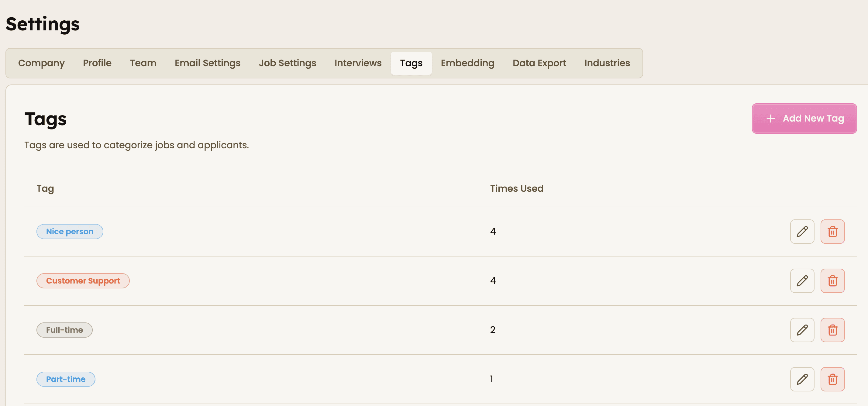Switch to the Interviews tab
Viewport: 868px width, 406px height.
coord(358,63)
